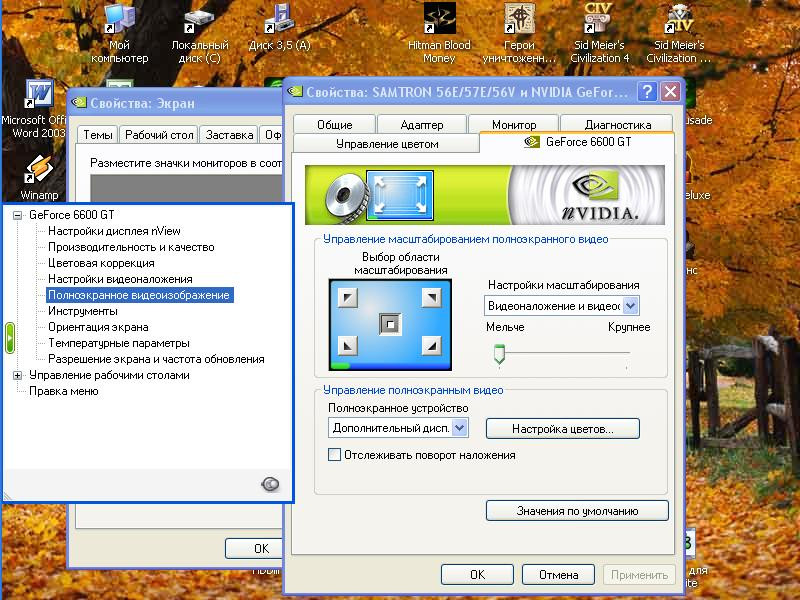
Task: Select Ориентация экрана tree item
Action: tap(98, 327)
